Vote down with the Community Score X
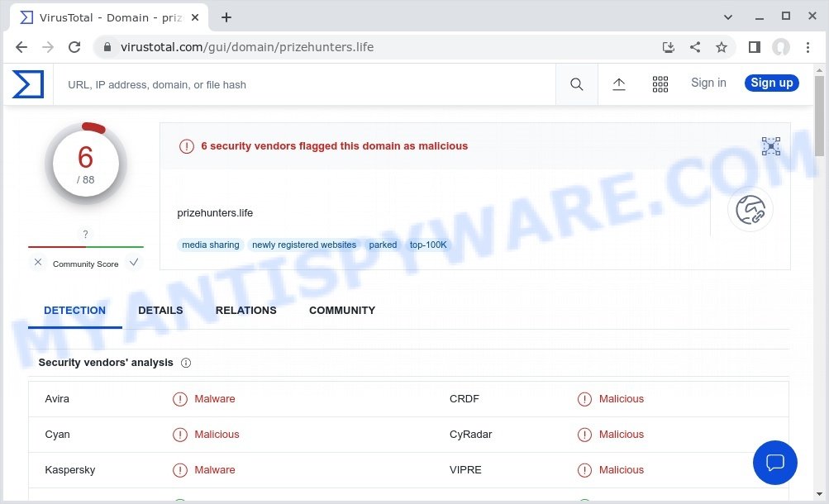The width and height of the screenshot is (829, 504). coord(38,262)
